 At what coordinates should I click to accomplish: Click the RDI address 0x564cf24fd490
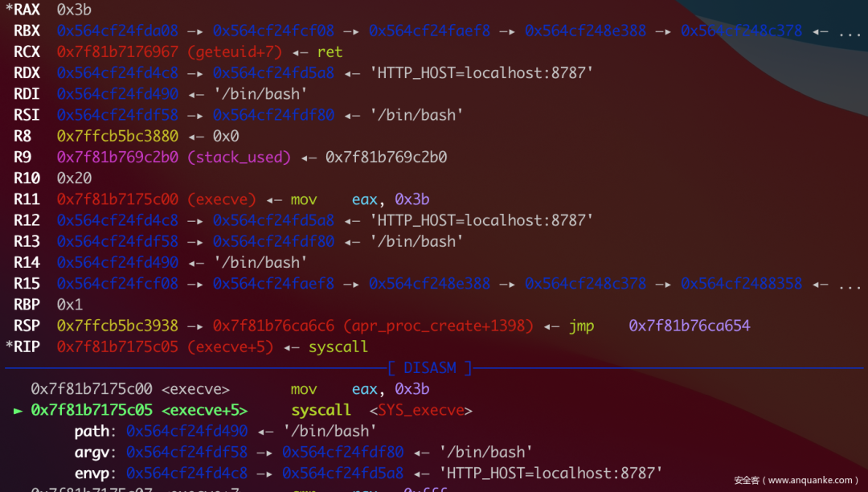coord(117,94)
